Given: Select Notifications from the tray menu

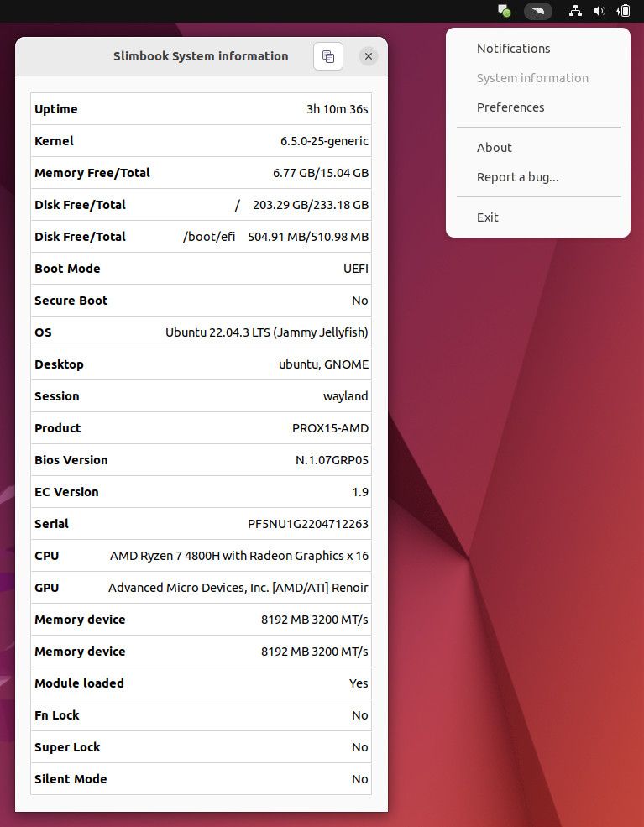Looking at the screenshot, I should pyautogui.click(x=513, y=49).
